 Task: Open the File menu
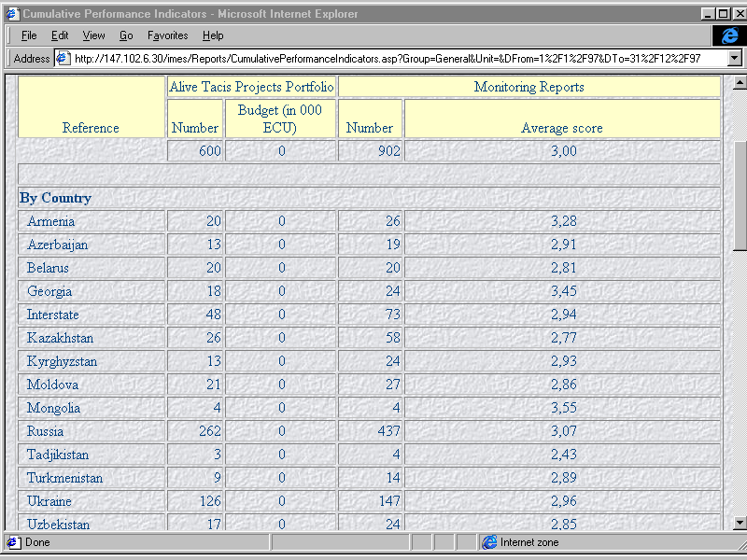click(x=29, y=35)
